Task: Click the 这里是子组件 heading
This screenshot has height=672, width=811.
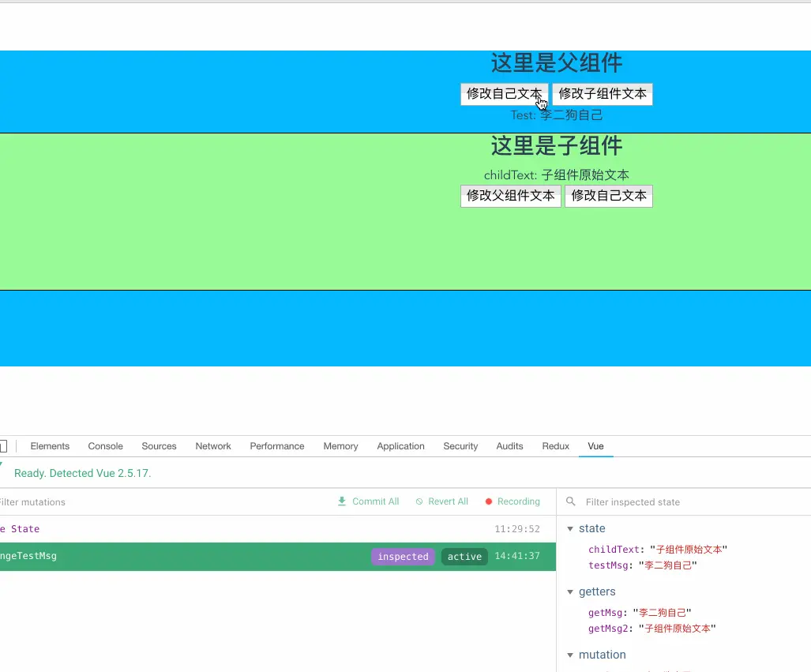Action: [x=557, y=145]
